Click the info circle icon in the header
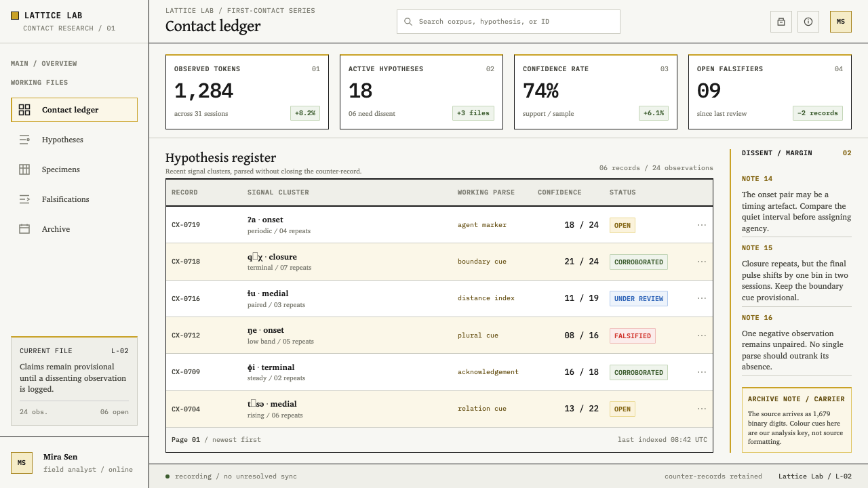The image size is (868, 488). pos(808,22)
